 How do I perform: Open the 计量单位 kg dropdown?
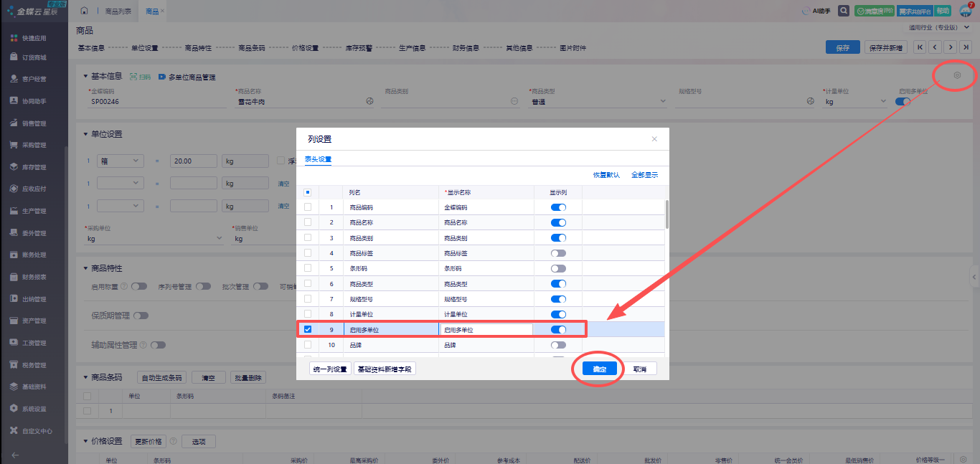[x=883, y=102]
